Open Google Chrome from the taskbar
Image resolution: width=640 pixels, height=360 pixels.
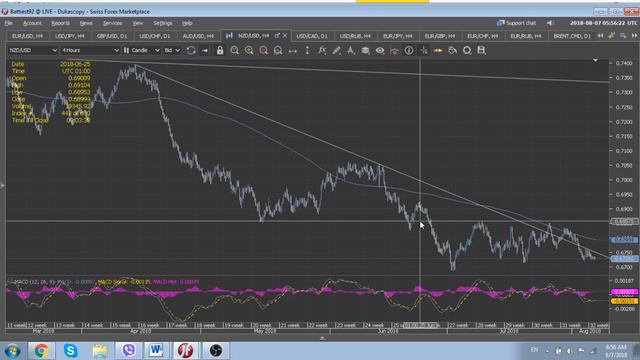pyautogui.click(x=41, y=351)
